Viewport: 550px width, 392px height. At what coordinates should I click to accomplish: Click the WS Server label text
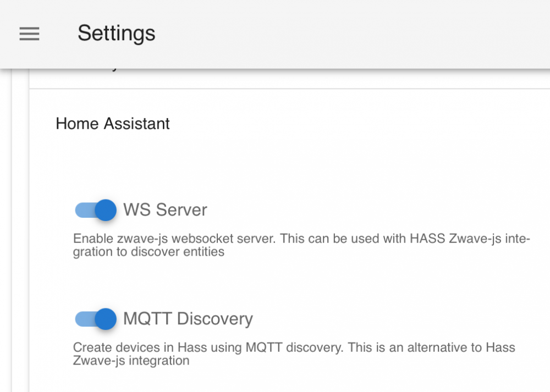coord(165,210)
